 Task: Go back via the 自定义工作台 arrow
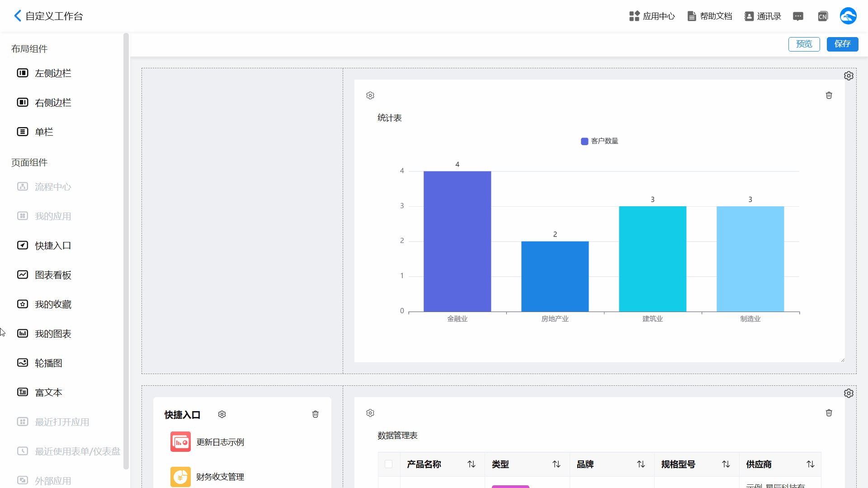point(18,16)
